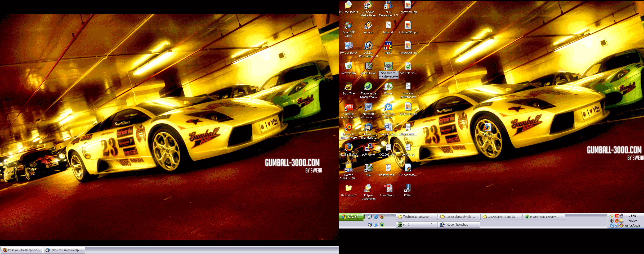Select the class.file.vt desktop file icon
644x254 pixels.
(408, 68)
